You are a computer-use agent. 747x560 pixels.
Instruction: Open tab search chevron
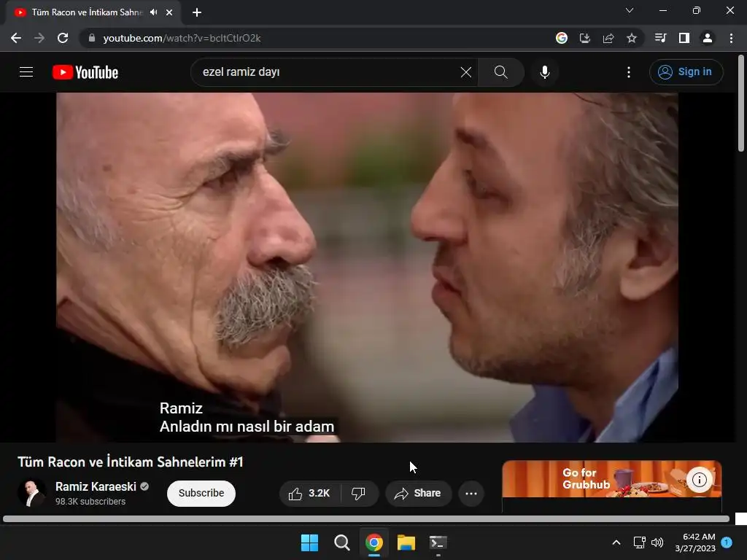[x=630, y=10]
